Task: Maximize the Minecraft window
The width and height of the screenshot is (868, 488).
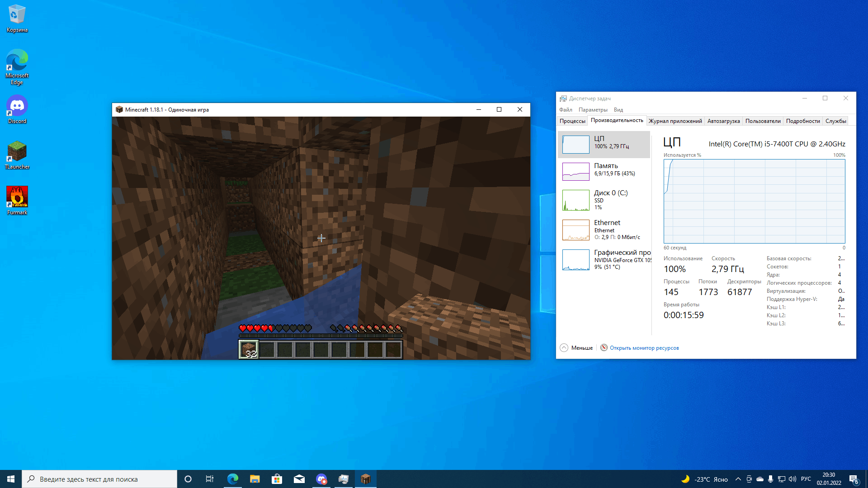Action: tap(499, 109)
